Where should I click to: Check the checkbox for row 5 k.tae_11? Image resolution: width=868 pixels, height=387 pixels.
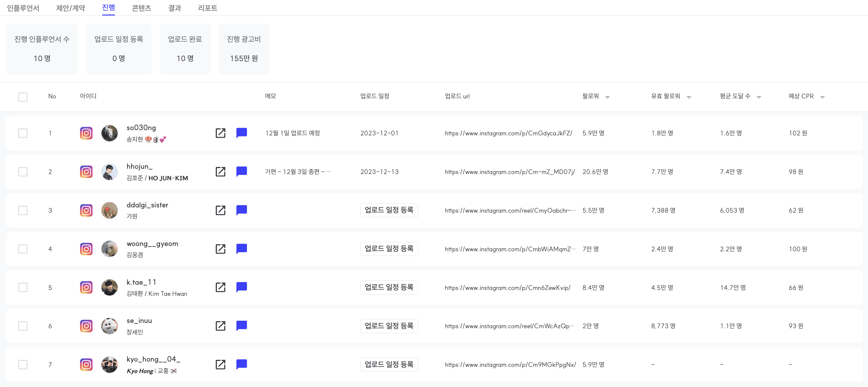(x=23, y=287)
